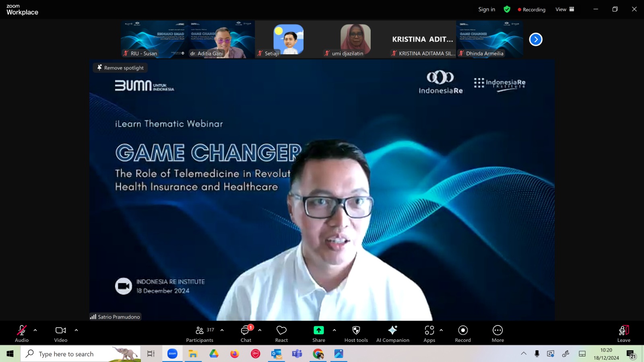Unmute the Audio microphone
Viewport: 644px width, 362px height.
(22, 334)
